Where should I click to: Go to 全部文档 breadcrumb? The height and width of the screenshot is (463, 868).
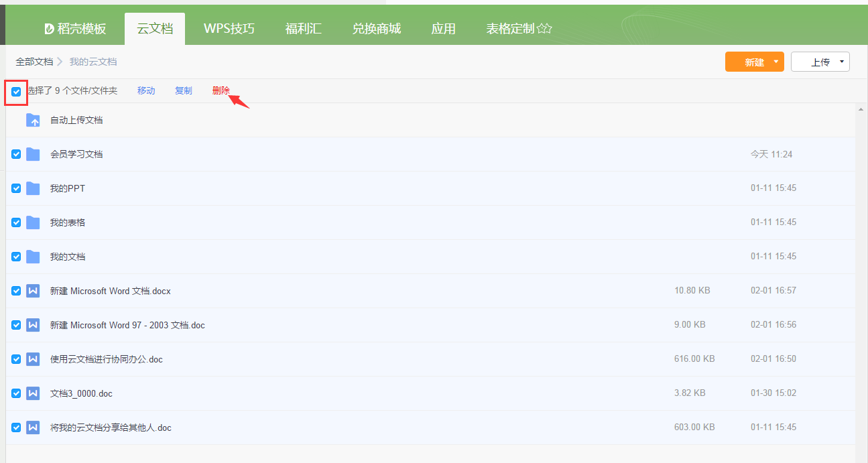tap(34, 62)
